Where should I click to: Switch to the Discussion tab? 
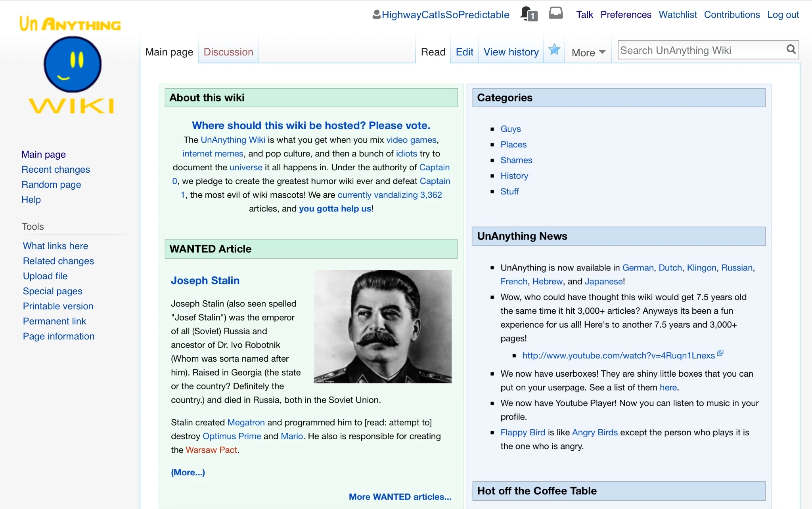pyautogui.click(x=228, y=52)
